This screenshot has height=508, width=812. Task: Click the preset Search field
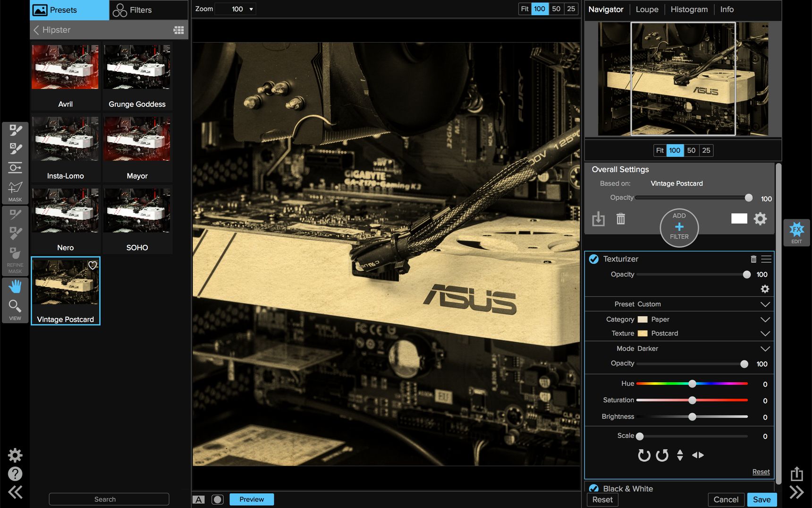tap(109, 499)
